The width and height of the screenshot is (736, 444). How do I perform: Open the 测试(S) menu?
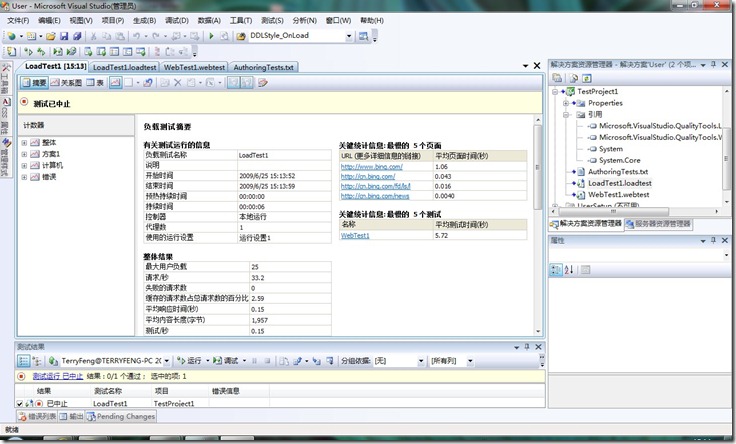[x=272, y=21]
